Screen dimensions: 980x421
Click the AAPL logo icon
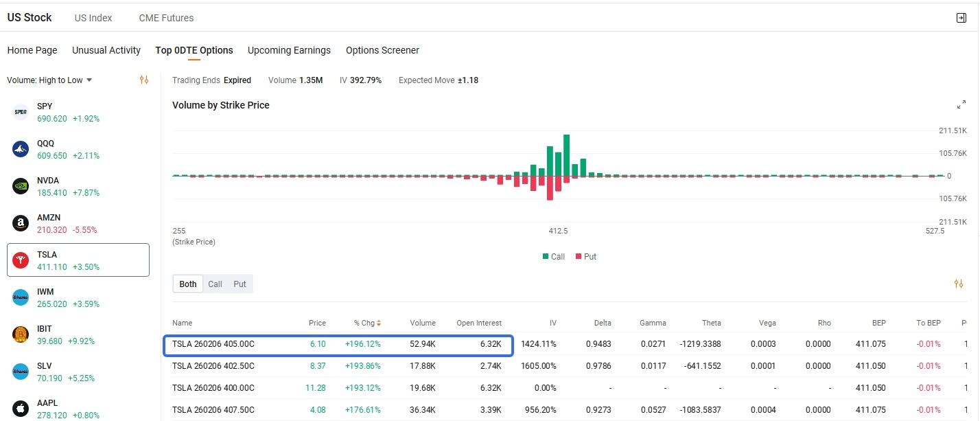point(21,409)
